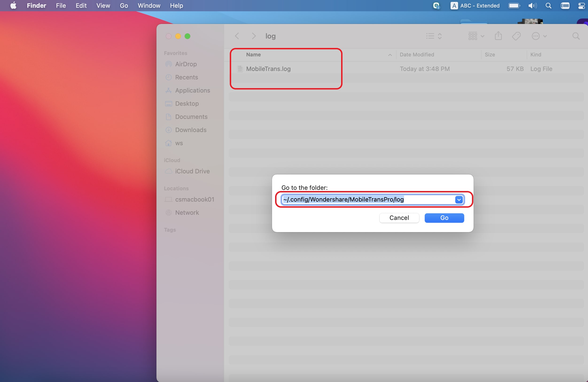The height and width of the screenshot is (382, 588).
Task: Open the Help menu
Action: point(176,5)
